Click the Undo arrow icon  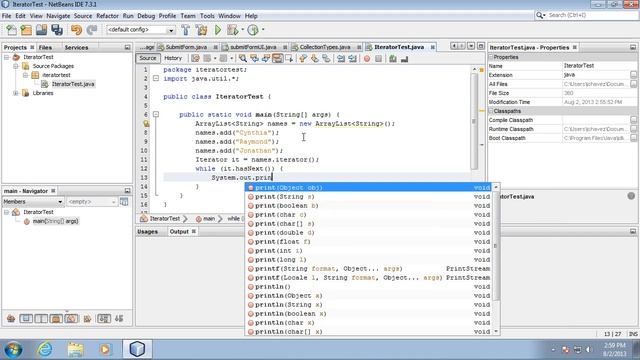tap(76, 30)
